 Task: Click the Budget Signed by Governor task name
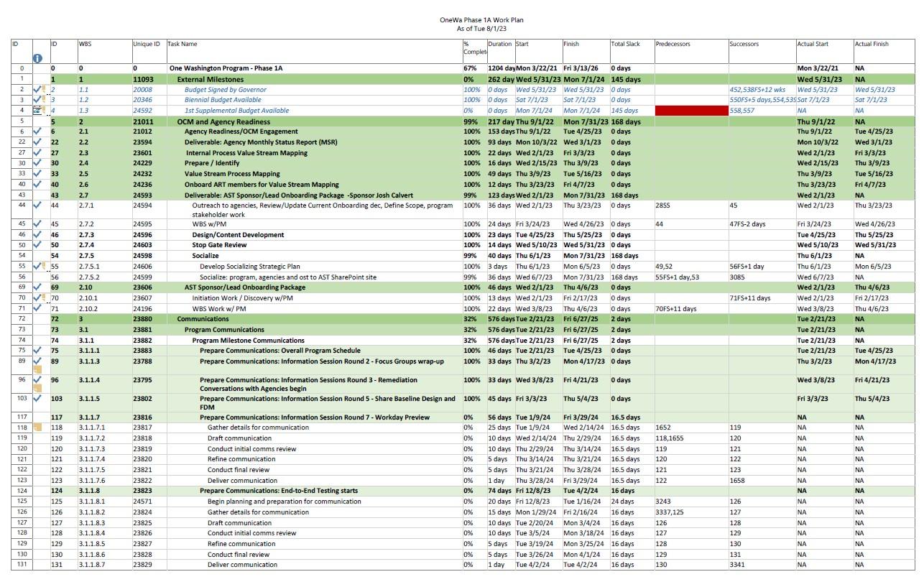(225, 90)
